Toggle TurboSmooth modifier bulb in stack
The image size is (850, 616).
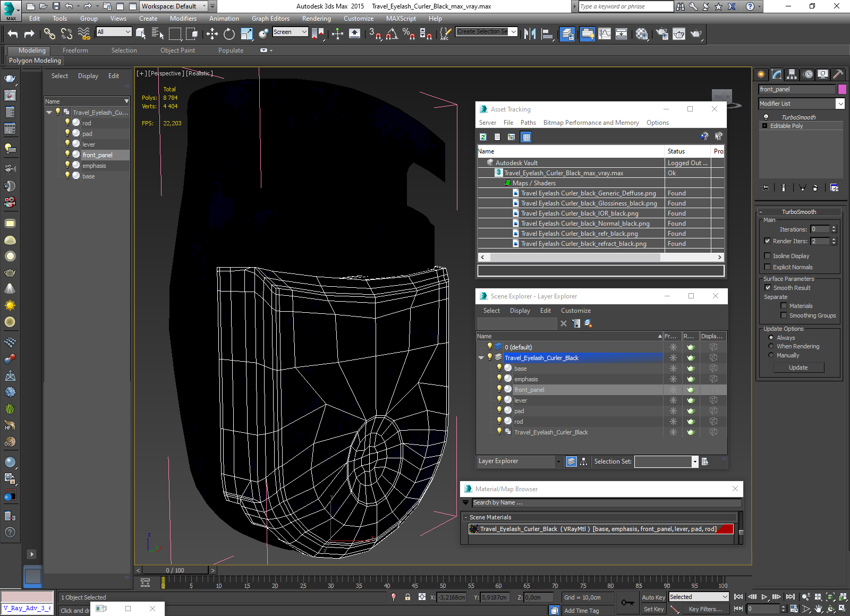[766, 117]
